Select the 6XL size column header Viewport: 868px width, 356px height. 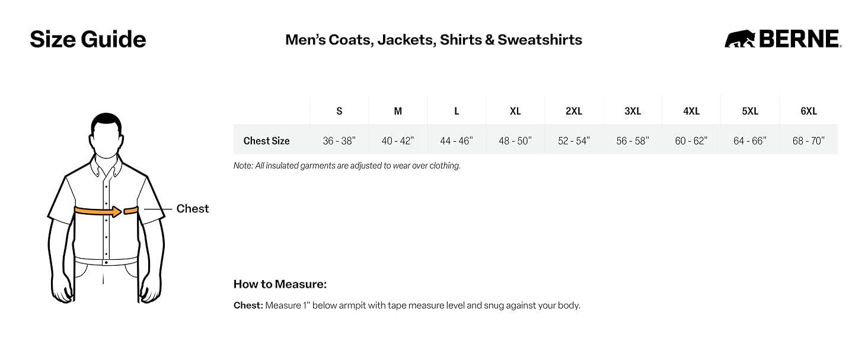pyautogui.click(x=809, y=111)
